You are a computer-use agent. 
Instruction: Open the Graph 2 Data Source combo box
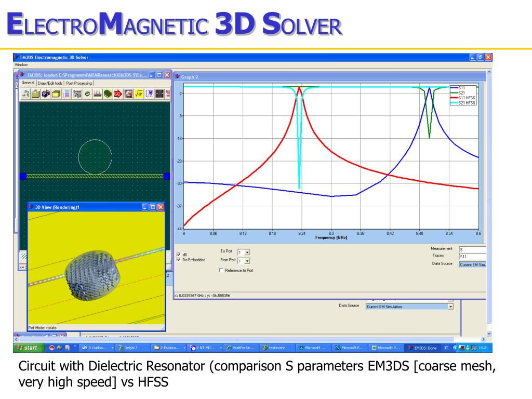[473, 264]
